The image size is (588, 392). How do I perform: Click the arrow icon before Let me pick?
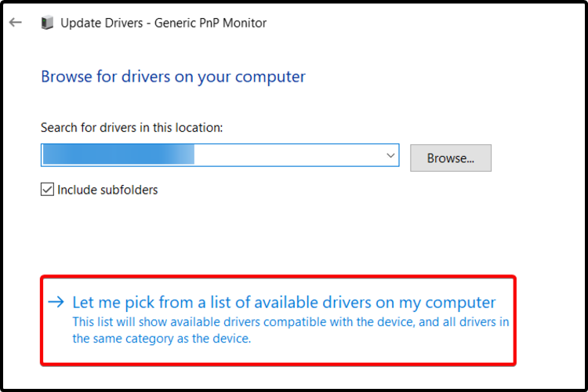[56, 302]
